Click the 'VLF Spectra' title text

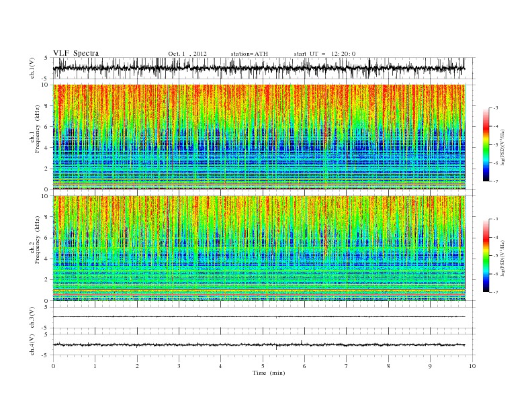[76, 53]
